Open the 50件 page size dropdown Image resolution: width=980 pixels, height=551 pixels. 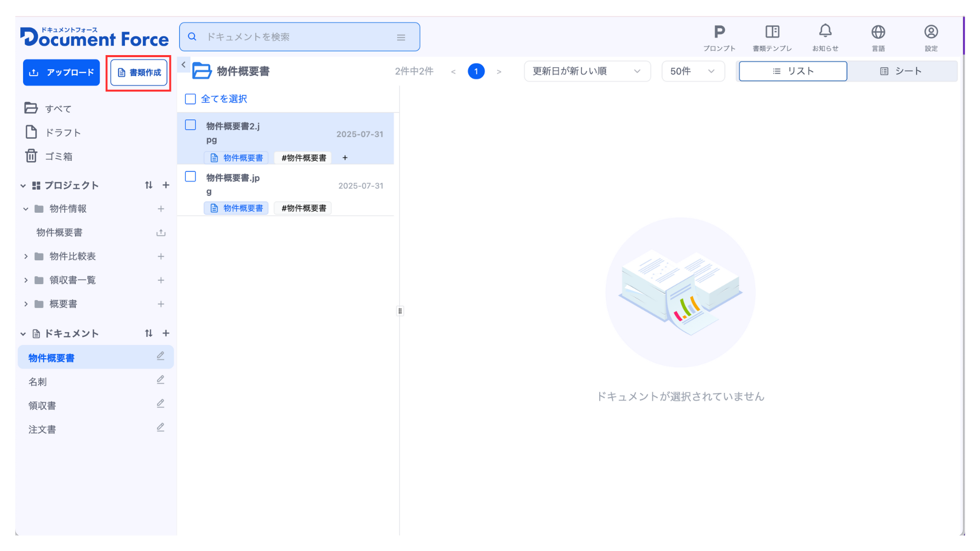point(693,71)
